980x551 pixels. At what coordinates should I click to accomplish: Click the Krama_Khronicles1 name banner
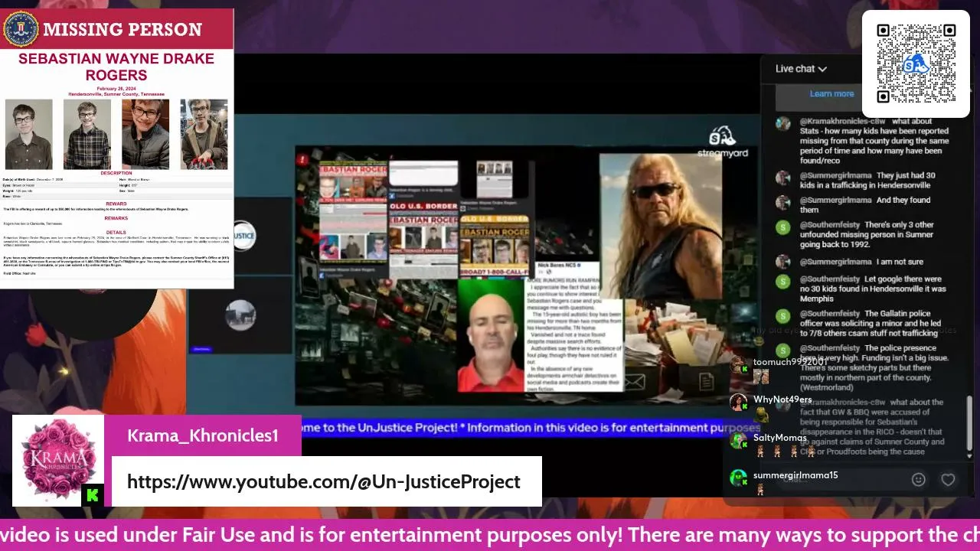[203, 435]
